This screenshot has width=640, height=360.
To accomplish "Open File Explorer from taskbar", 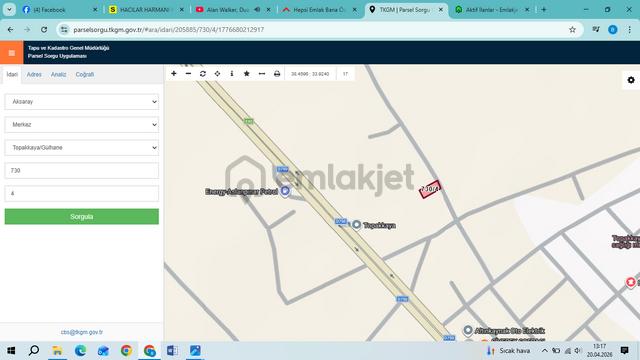I will (57, 351).
